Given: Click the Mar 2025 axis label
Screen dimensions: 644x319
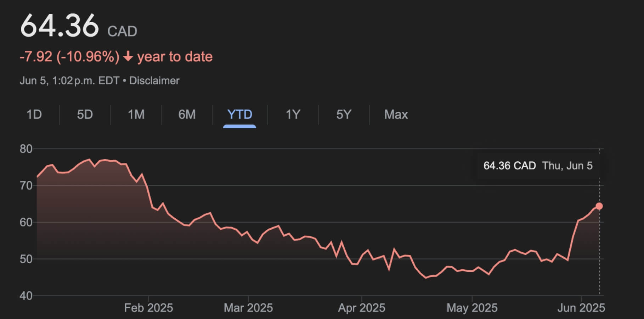Looking at the screenshot, I should tap(248, 308).
